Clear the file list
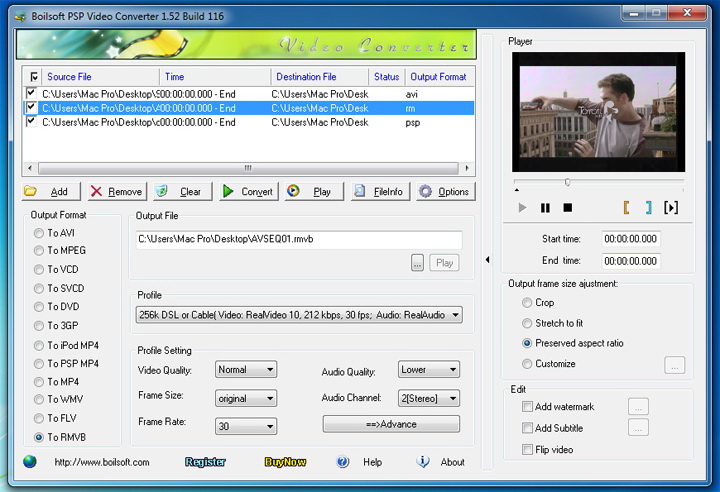 (x=180, y=191)
